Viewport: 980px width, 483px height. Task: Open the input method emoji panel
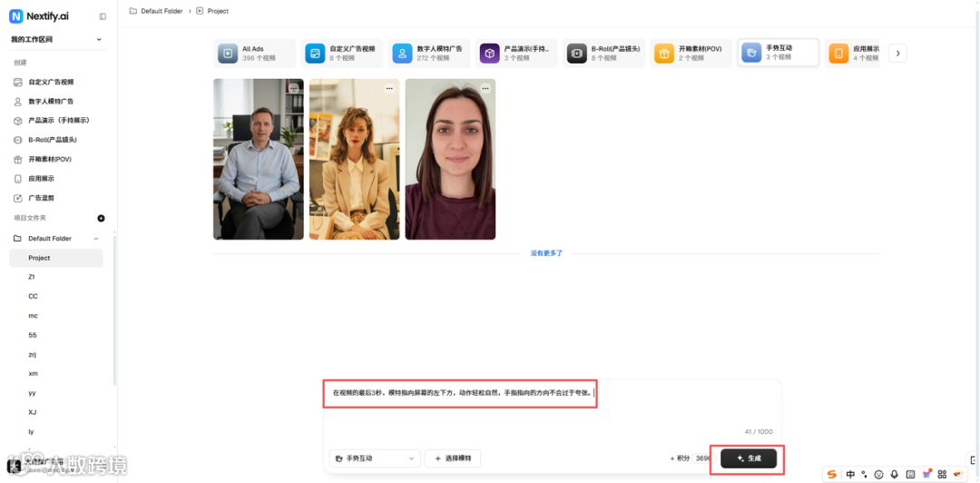(x=878, y=474)
